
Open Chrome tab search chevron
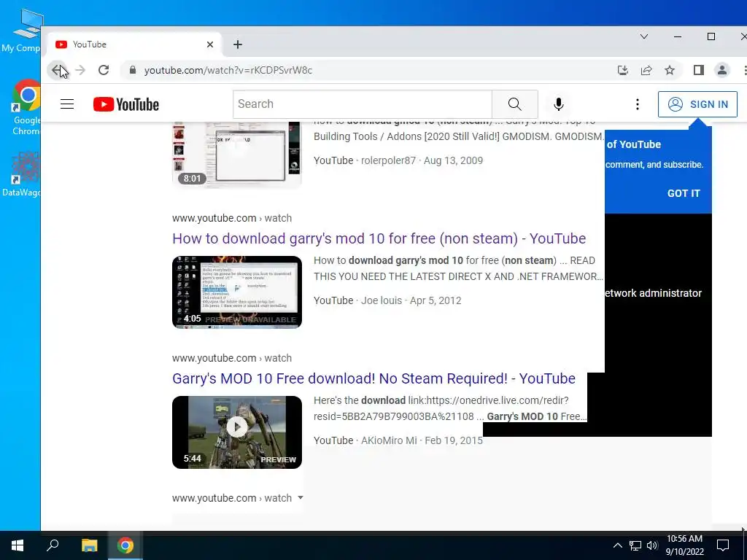643,36
